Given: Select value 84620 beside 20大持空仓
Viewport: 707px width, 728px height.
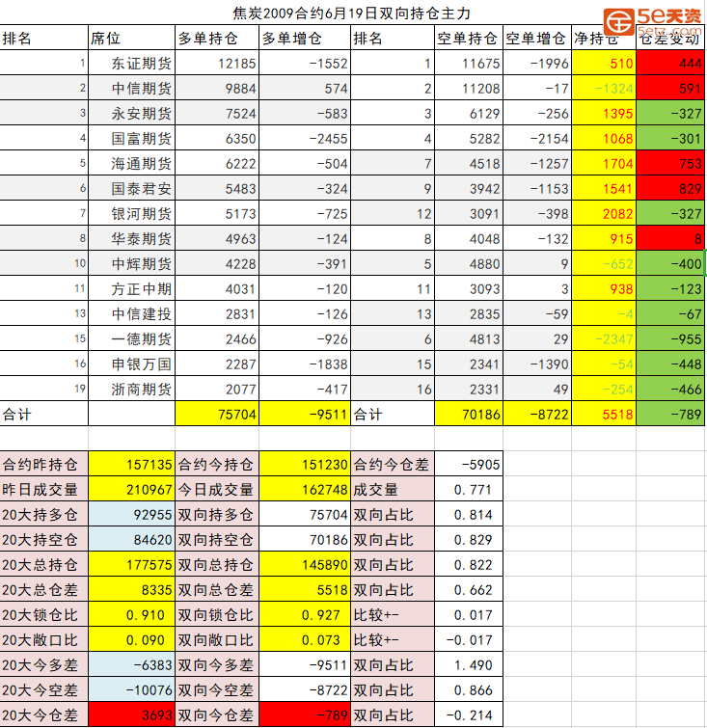Looking at the screenshot, I should 131,539.
